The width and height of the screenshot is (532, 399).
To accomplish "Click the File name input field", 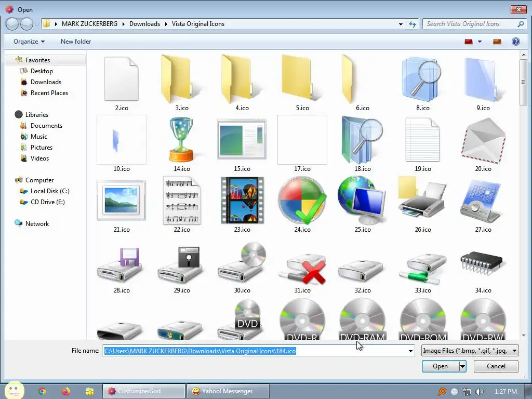I will [255, 351].
